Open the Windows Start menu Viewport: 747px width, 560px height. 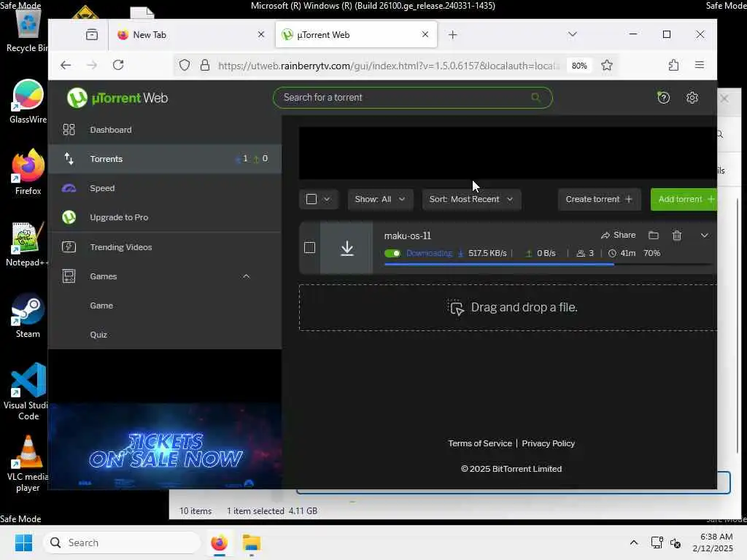[23, 542]
